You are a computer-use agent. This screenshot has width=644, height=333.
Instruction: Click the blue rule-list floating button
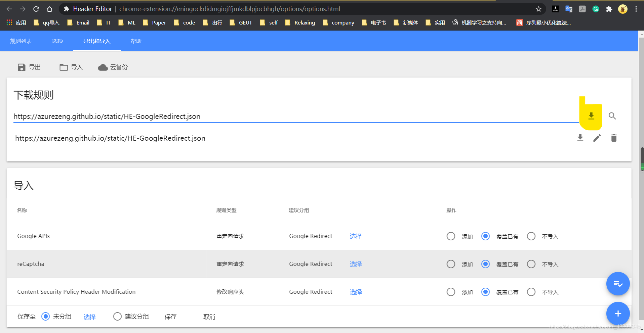pos(618,284)
